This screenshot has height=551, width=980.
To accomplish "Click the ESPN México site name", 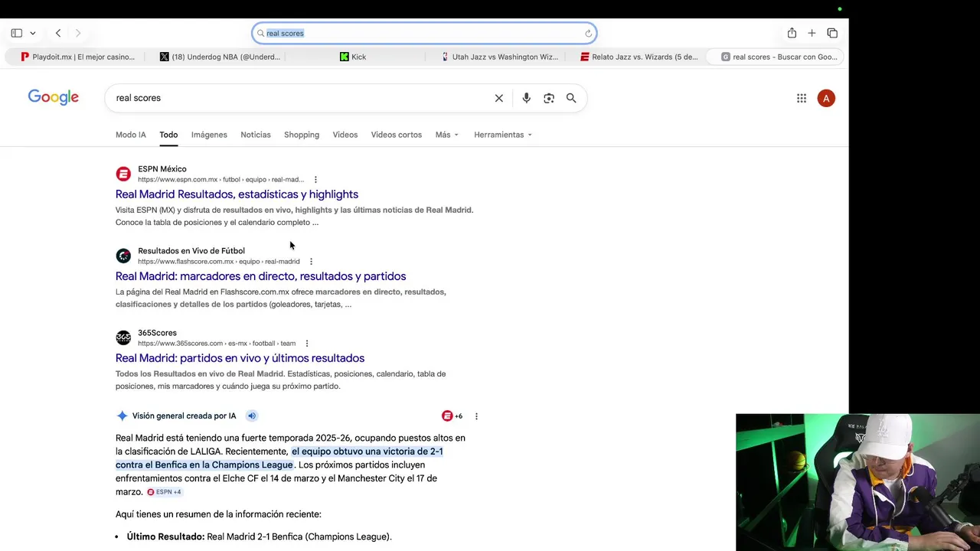I will point(162,169).
